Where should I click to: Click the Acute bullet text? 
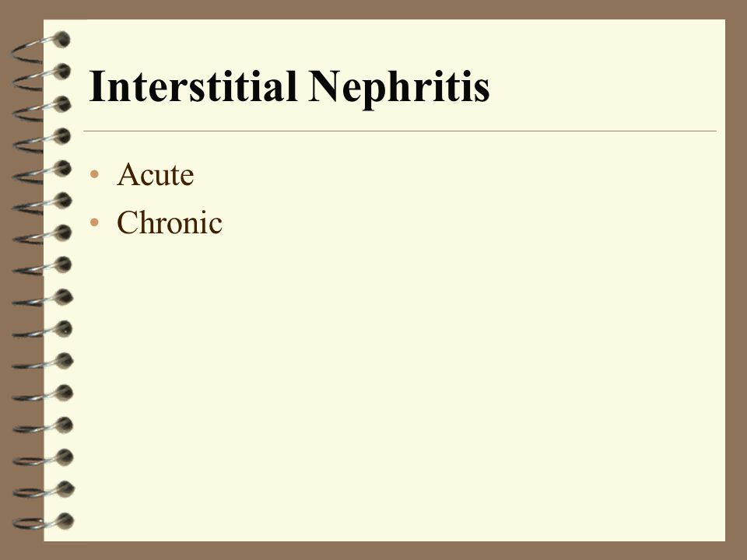(156, 174)
